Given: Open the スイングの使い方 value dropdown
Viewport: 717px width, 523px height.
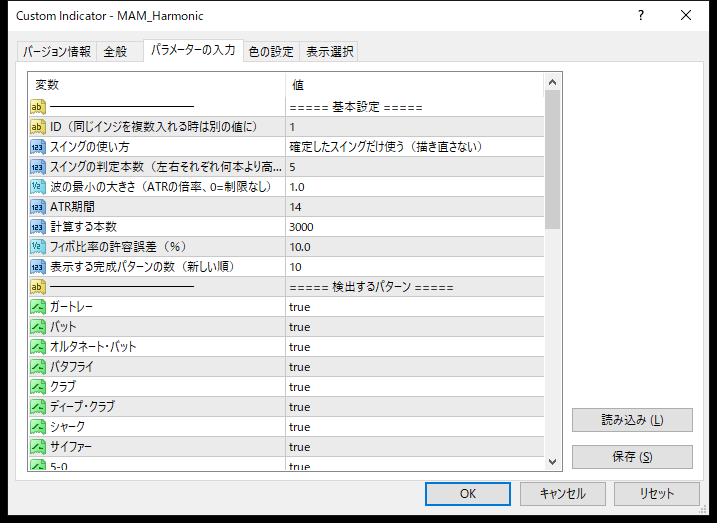Looking at the screenshot, I should pos(414,147).
